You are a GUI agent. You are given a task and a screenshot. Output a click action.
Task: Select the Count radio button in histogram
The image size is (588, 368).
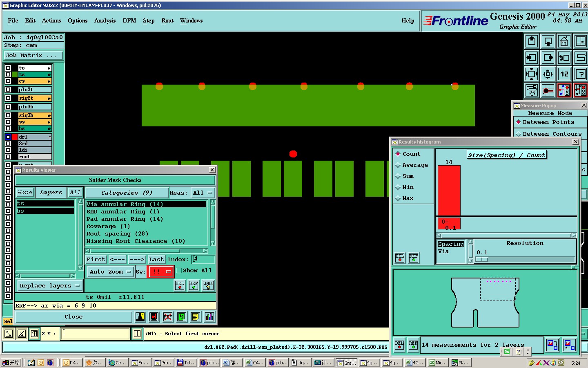tap(398, 154)
